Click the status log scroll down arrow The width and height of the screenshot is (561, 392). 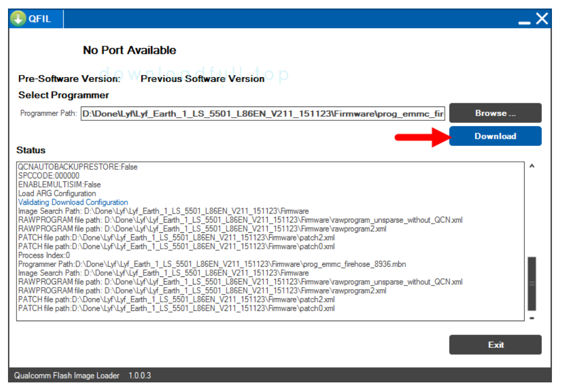coord(532,317)
